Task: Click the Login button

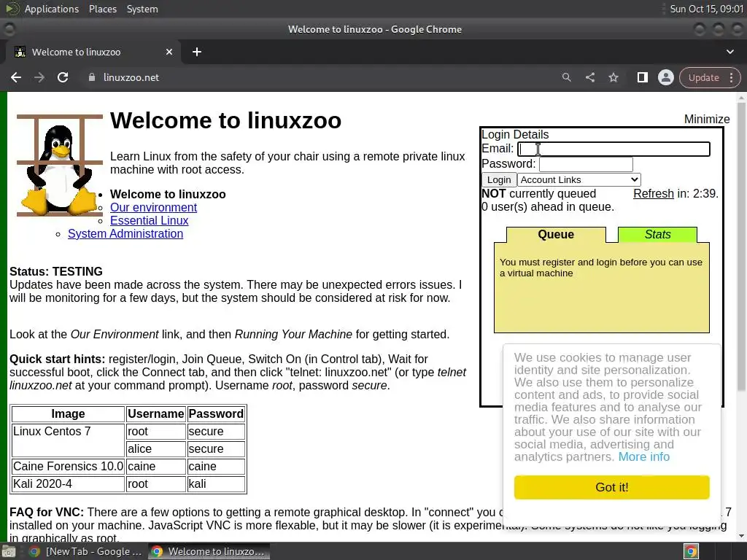Action: click(x=499, y=179)
